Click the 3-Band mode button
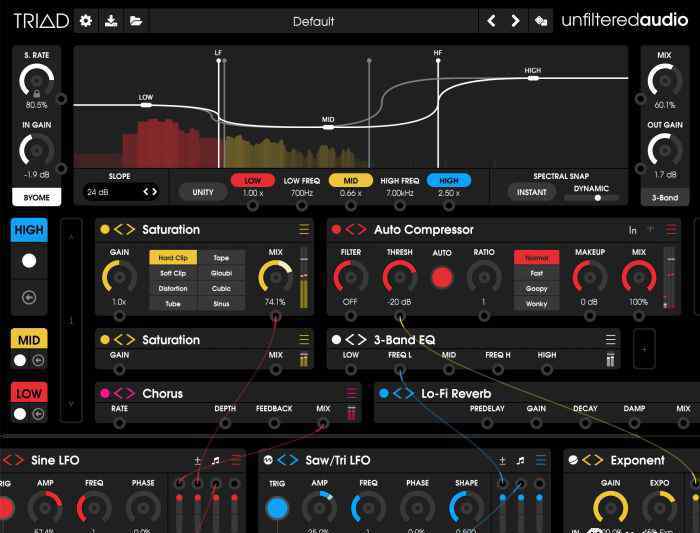 [x=665, y=197]
